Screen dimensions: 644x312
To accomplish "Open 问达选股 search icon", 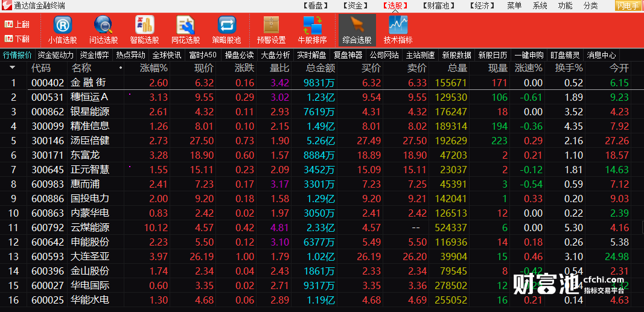I will [103, 30].
